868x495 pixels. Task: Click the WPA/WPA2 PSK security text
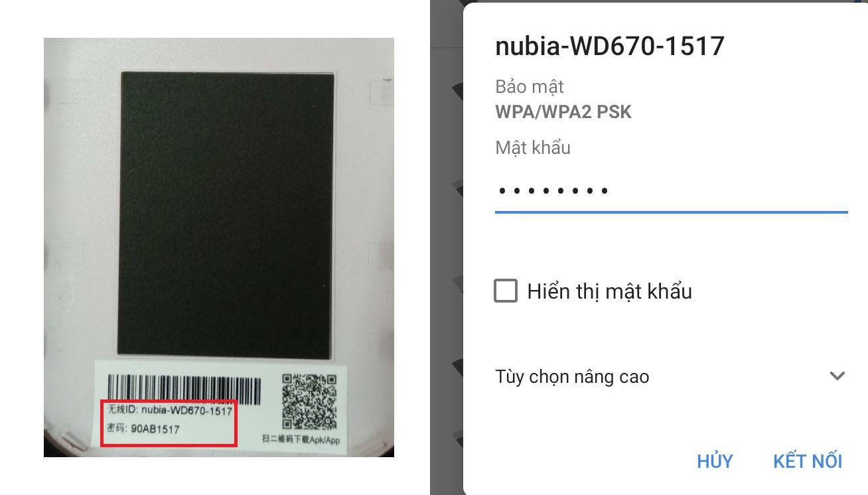pos(563,111)
